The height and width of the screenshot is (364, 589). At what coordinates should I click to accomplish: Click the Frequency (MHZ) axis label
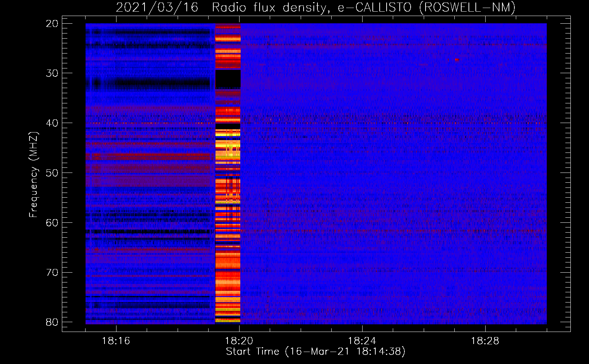(x=33, y=174)
